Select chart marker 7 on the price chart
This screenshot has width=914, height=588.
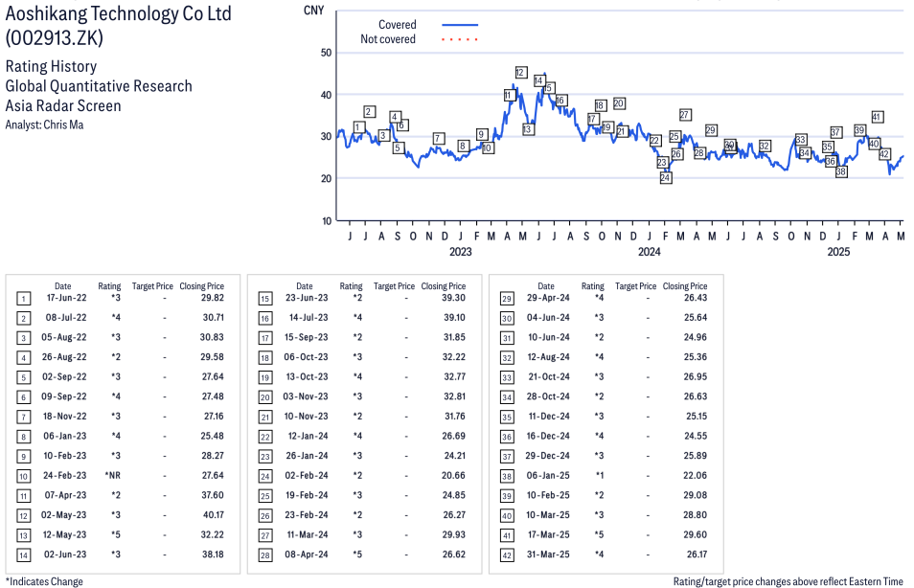tap(439, 138)
